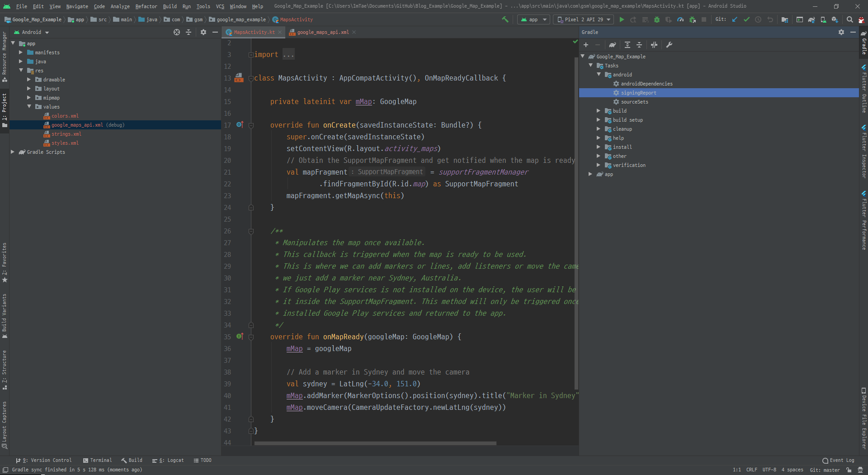Toggle offline mode in Gradle panel
This screenshot has width=868, height=475.
(654, 45)
